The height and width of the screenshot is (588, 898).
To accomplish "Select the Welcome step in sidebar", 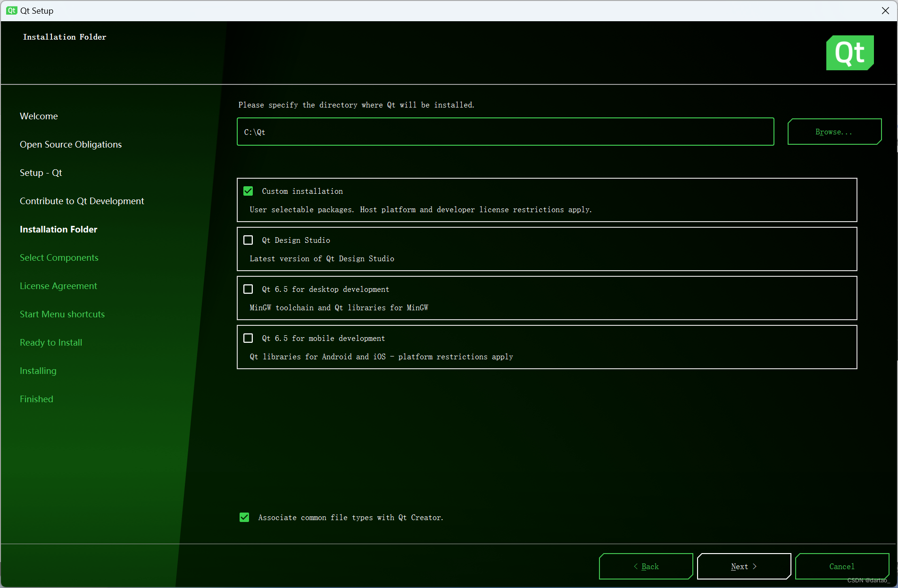I will pyautogui.click(x=39, y=116).
